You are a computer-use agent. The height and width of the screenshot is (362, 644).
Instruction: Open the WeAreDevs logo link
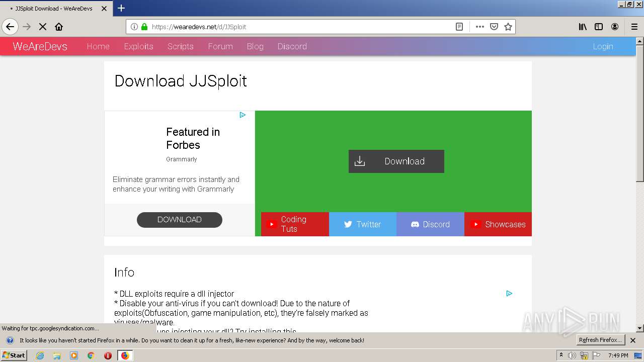[40, 46]
